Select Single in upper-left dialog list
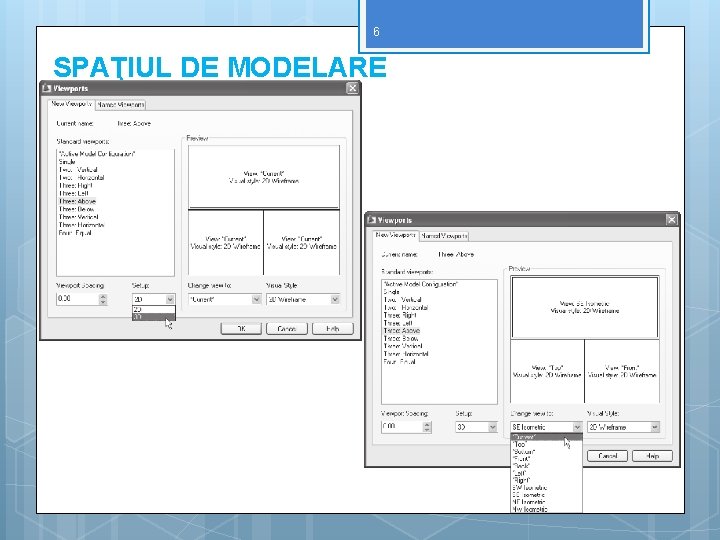The width and height of the screenshot is (720, 540). tap(67, 162)
